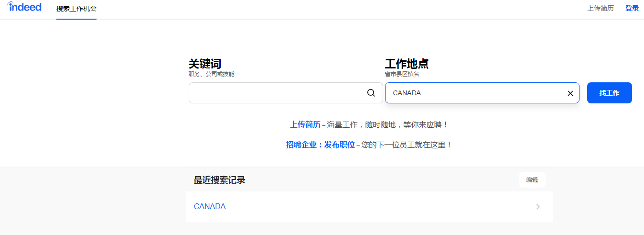
Task: Click the 工作地点 heading label
Action: 407,64
